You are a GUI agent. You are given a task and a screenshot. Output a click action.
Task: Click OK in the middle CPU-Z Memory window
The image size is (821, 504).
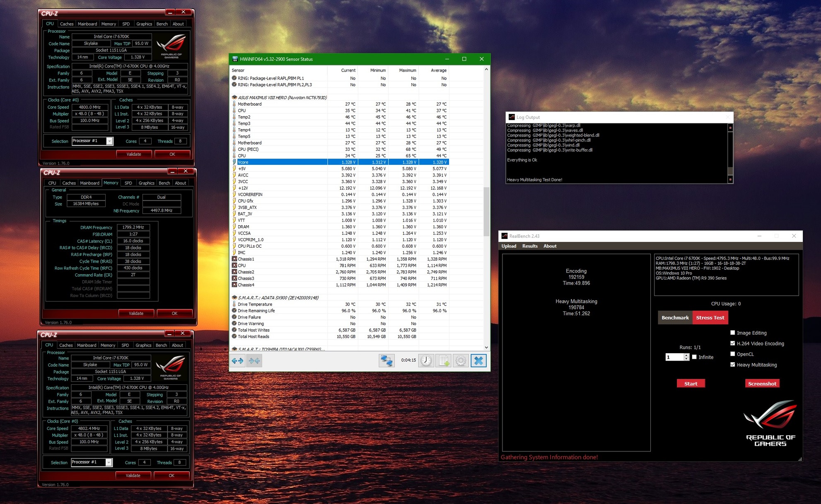[174, 313]
